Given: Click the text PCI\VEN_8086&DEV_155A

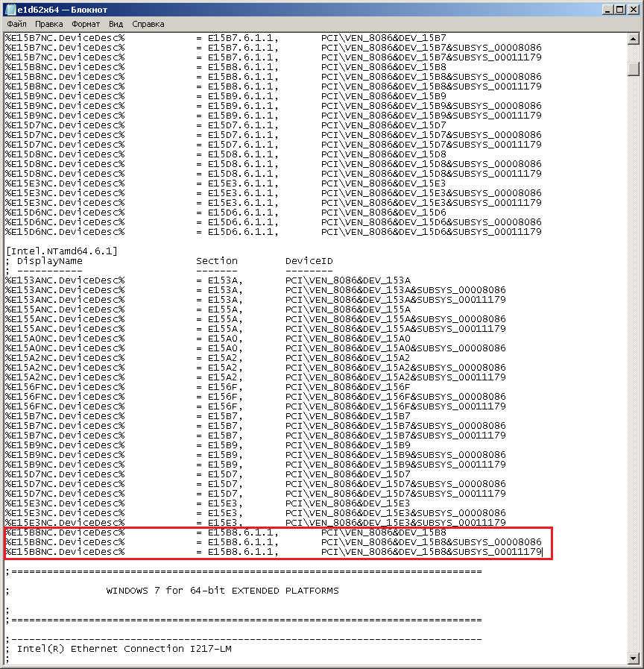Looking at the screenshot, I should pyautogui.click(x=348, y=310).
